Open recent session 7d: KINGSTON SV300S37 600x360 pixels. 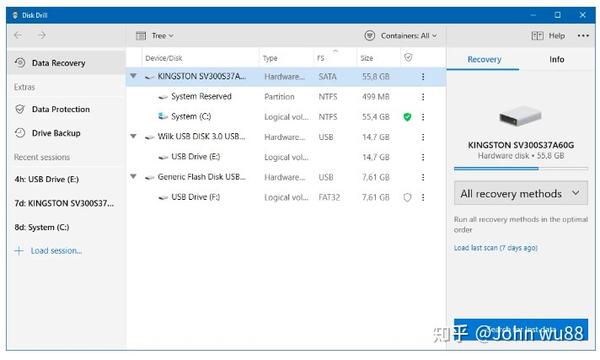tap(64, 203)
